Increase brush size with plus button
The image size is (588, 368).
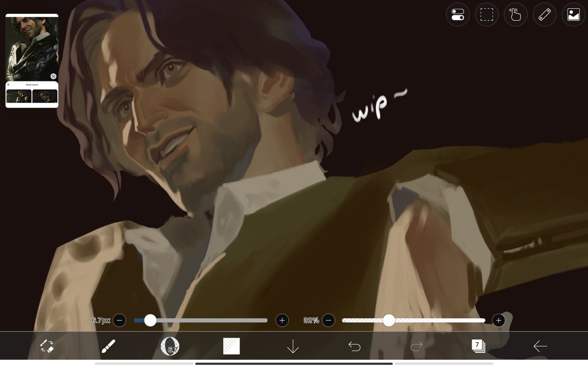pyautogui.click(x=282, y=320)
